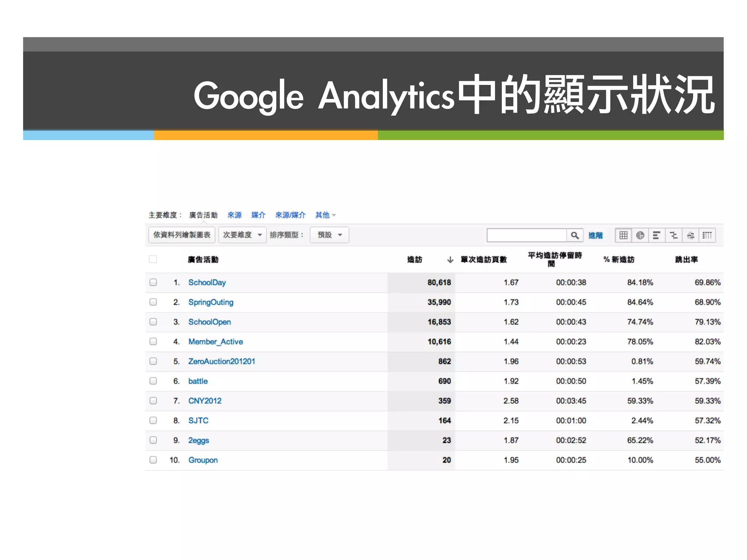Check the SchoolDay row checkbox

coord(153,282)
